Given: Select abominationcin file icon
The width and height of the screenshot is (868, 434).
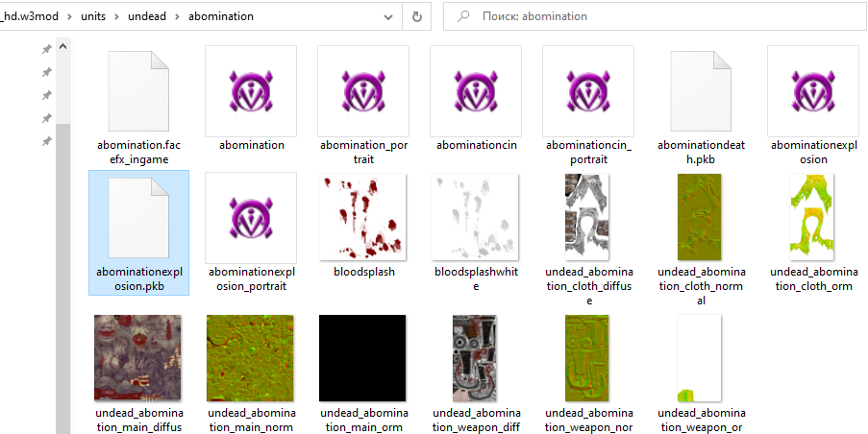Looking at the screenshot, I should click(x=476, y=91).
